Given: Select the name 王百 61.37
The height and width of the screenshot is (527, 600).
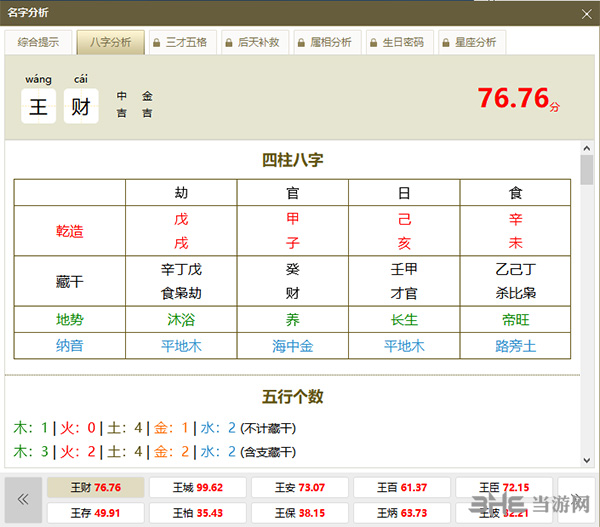Looking at the screenshot, I should (401, 488).
